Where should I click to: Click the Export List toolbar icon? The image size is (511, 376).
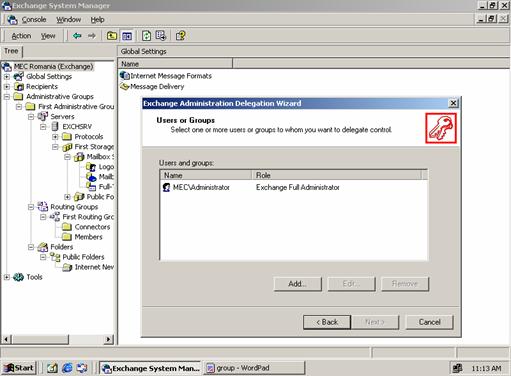click(161, 36)
